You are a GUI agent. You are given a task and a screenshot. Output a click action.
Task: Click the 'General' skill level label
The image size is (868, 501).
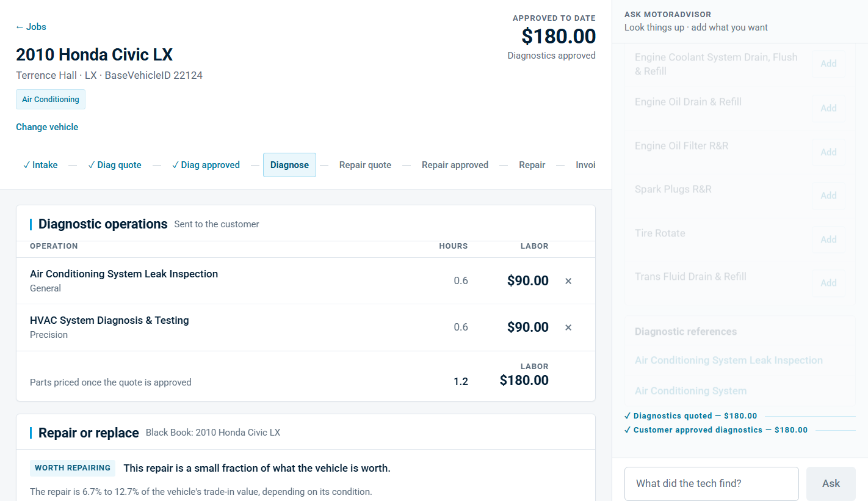tap(45, 288)
